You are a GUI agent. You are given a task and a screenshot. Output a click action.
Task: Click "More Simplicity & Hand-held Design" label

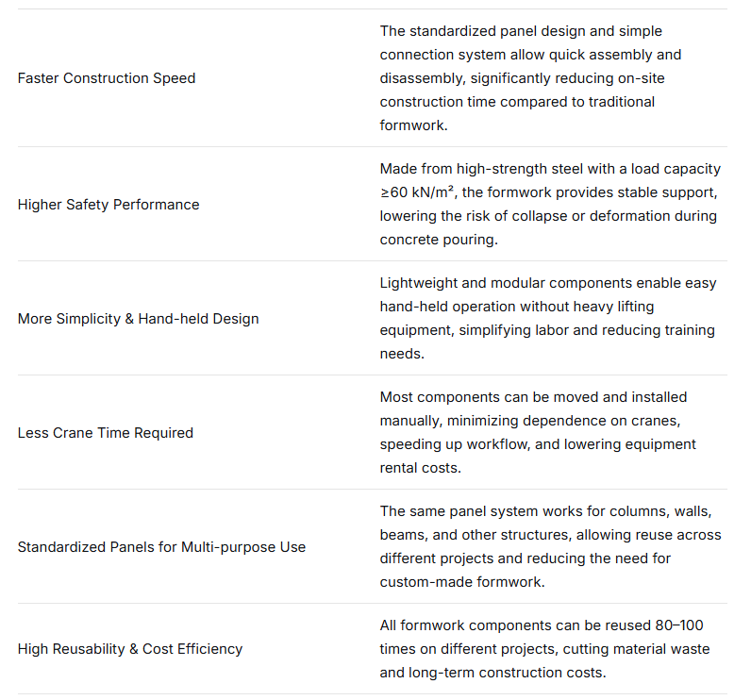(x=138, y=319)
